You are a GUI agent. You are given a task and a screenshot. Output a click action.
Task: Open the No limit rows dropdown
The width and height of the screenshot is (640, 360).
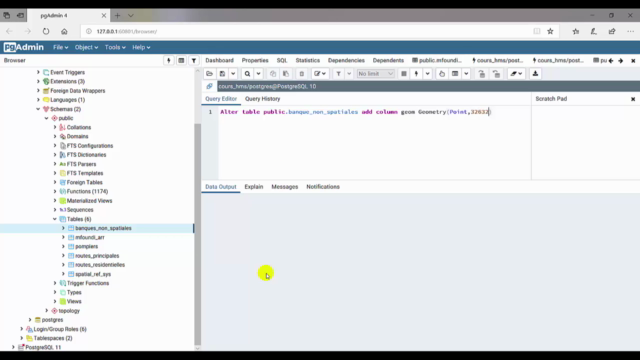pyautogui.click(x=376, y=74)
